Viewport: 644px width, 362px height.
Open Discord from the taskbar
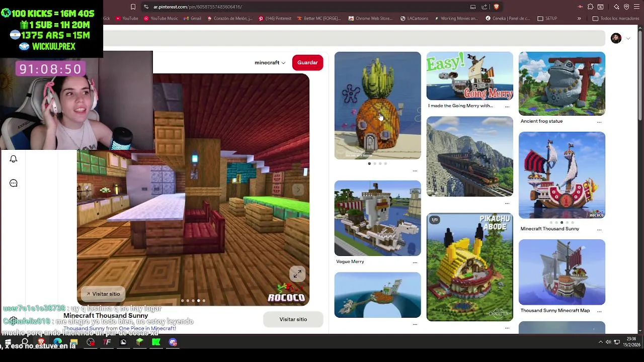pos(173,342)
